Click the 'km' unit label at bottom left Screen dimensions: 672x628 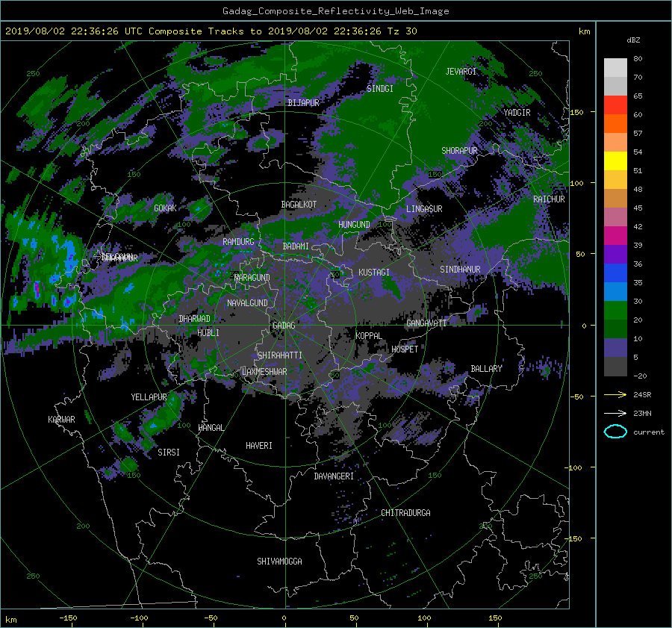[x=10, y=620]
